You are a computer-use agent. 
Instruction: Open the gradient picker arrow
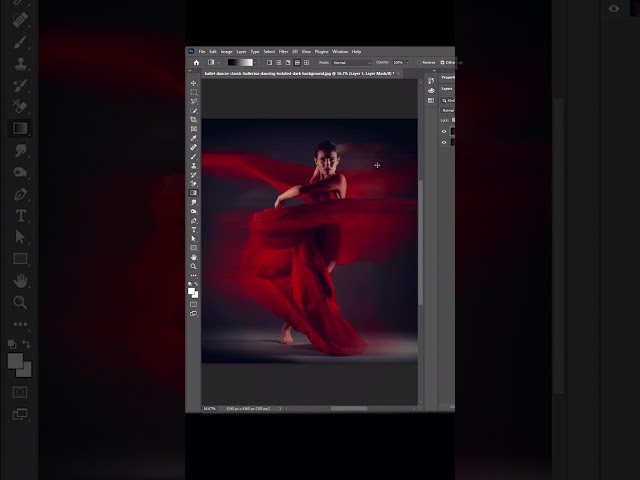(x=255, y=62)
